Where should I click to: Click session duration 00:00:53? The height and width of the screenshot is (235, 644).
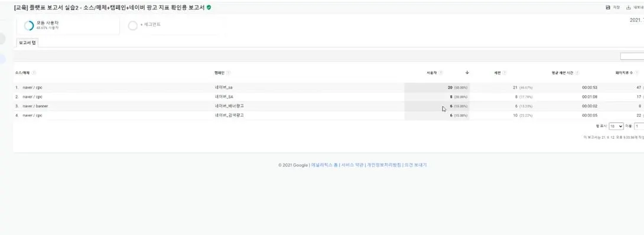pos(589,87)
